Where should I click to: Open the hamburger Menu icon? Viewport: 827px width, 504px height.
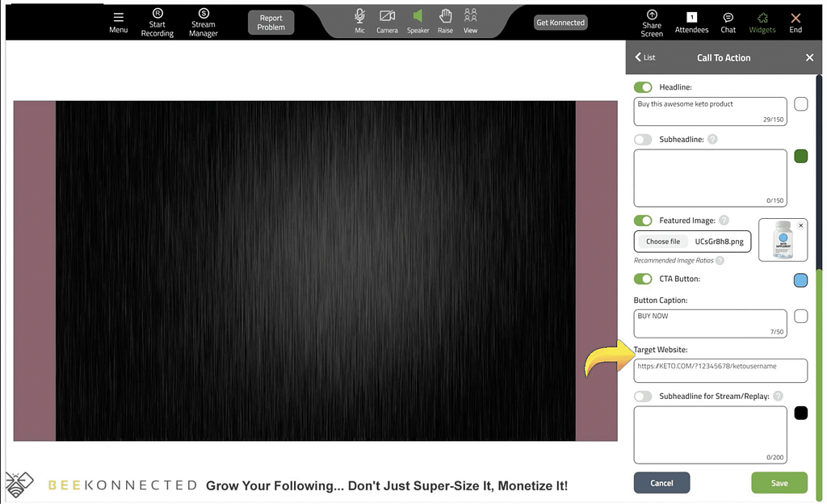pyautogui.click(x=118, y=18)
